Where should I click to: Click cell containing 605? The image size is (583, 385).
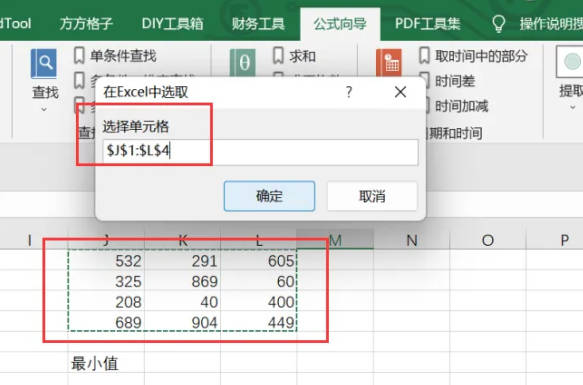point(259,260)
